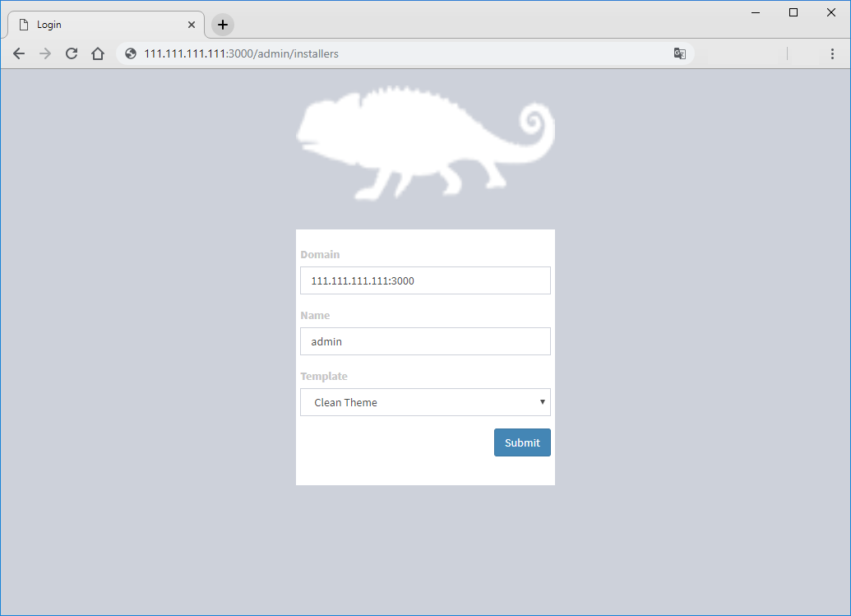Viewport: 851px width, 616px height.
Task: Submit the installer form
Action: click(522, 442)
